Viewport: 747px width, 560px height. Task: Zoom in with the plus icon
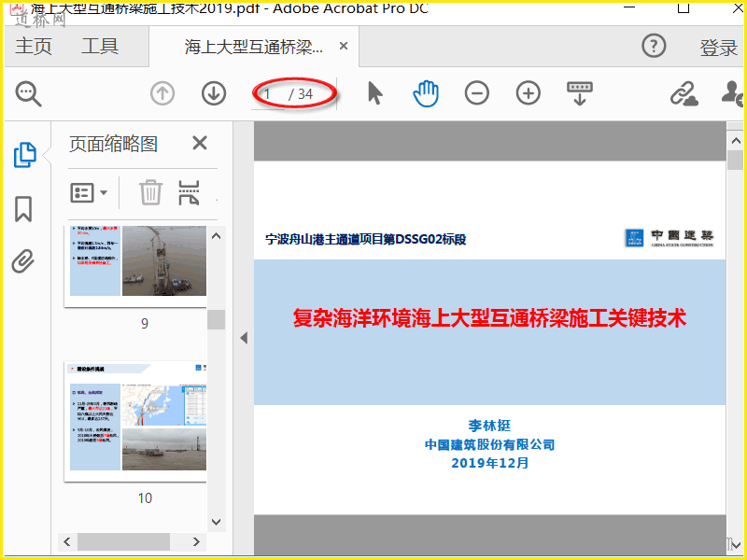pos(529,92)
